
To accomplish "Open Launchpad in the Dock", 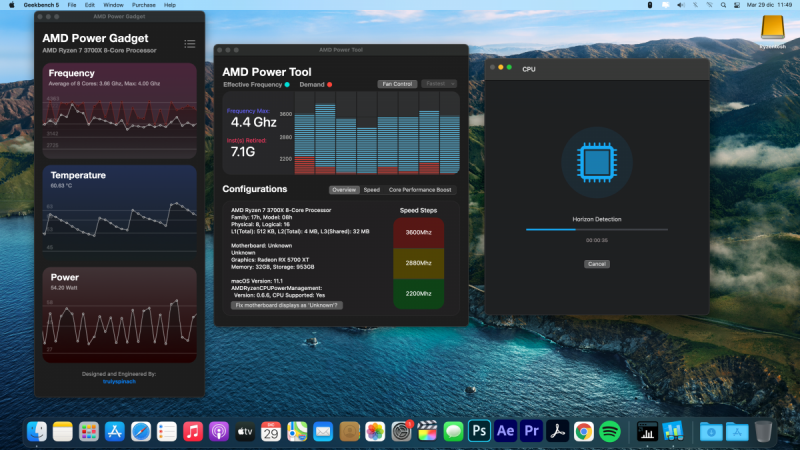I will click(89, 432).
